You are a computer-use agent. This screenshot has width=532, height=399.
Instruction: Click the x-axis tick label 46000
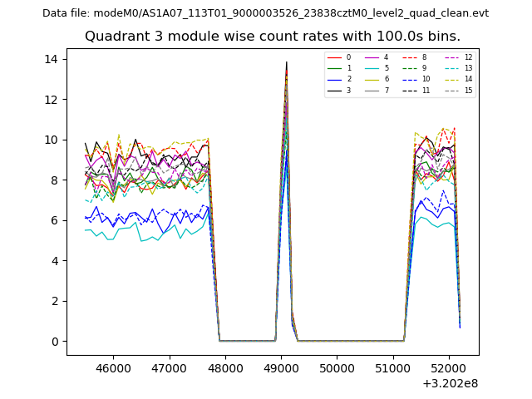point(113,367)
